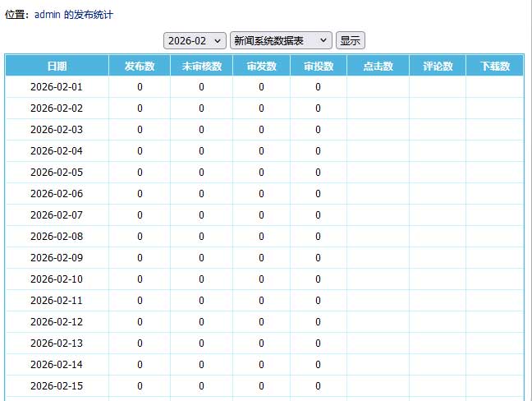Screen dimensions: 532x401
Task: Click the 发布数 column header
Action: 140,66
